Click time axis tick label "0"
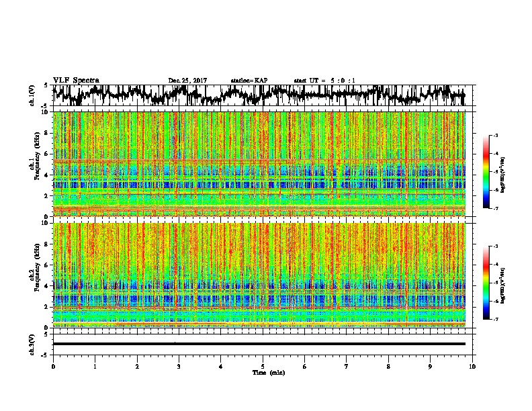This screenshot has height=411, width=532. pos(53,367)
